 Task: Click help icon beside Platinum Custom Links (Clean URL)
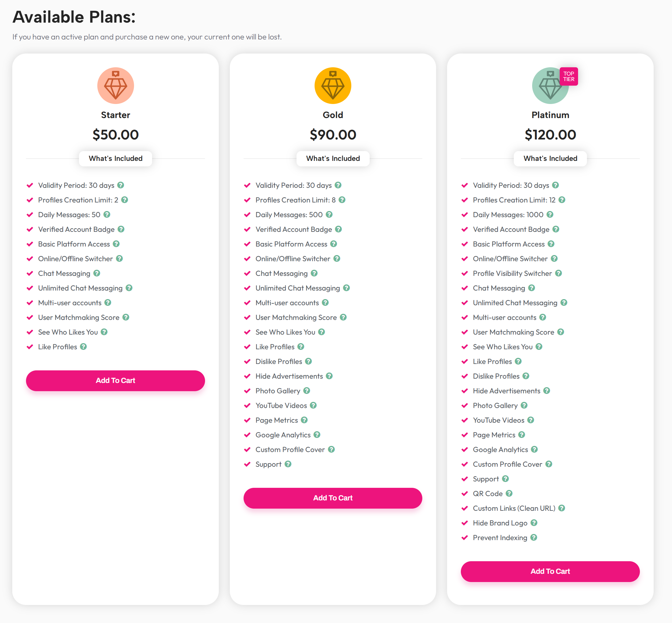tap(562, 508)
